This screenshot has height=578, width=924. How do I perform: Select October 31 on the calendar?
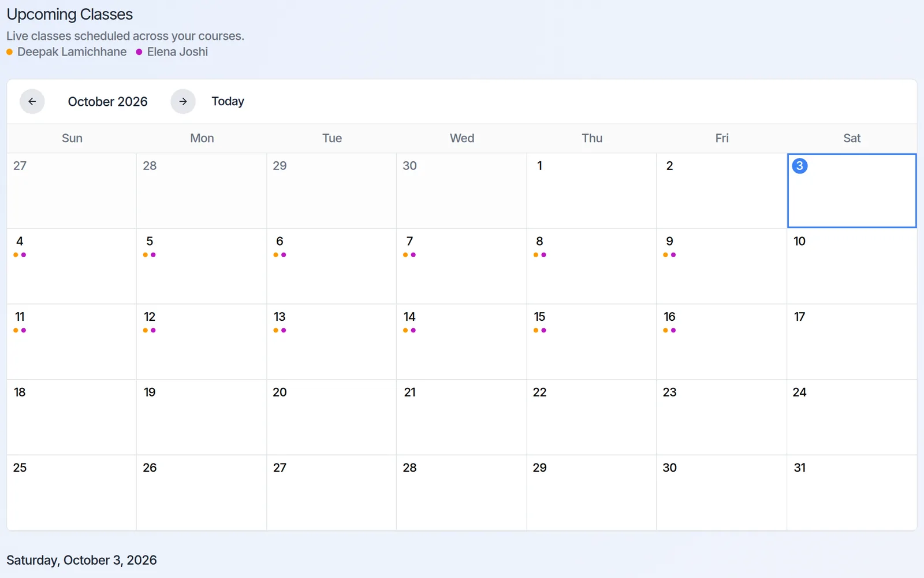pyautogui.click(x=852, y=493)
